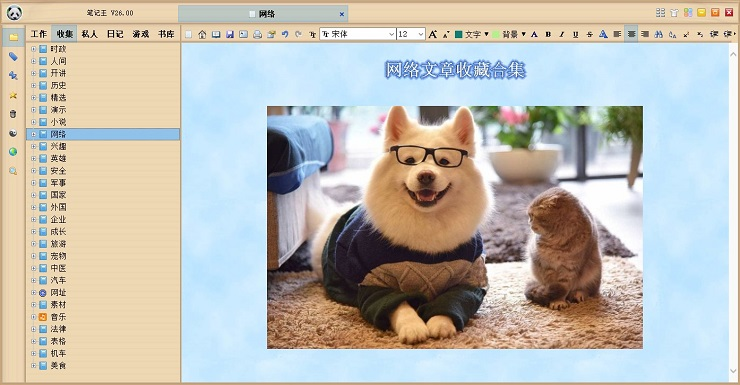
Task: Click the scrollbar up arrow
Action: [x=733, y=55]
